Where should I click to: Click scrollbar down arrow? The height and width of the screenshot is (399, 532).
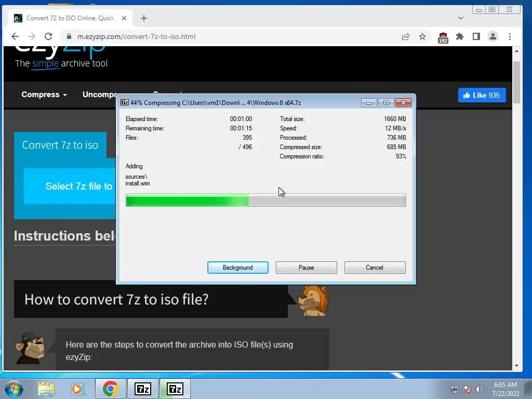(516, 366)
